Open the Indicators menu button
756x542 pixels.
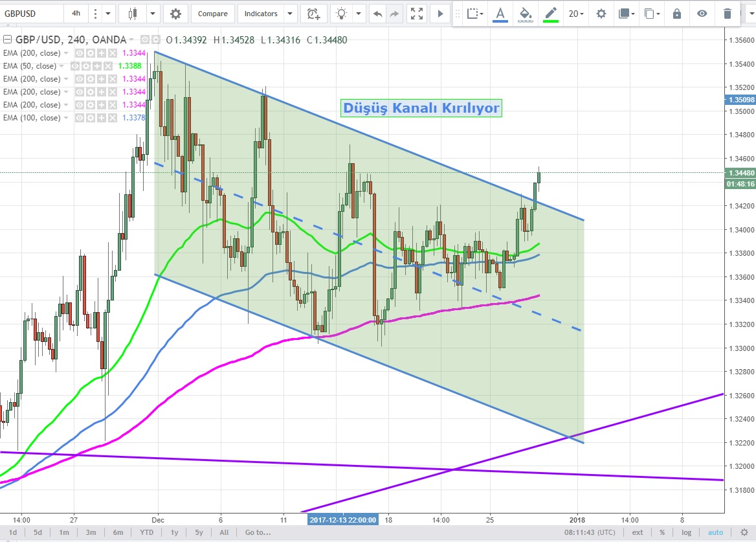click(261, 14)
